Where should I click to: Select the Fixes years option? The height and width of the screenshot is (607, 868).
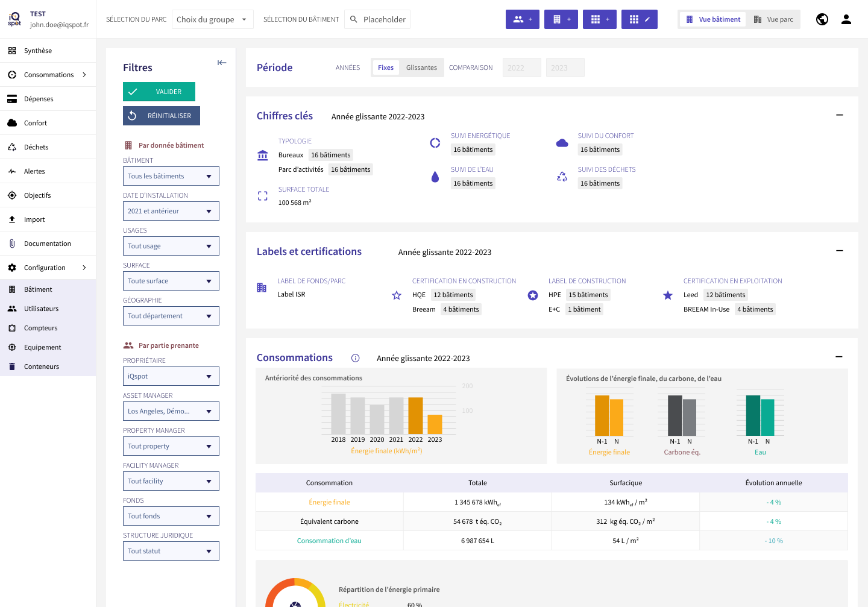386,68
